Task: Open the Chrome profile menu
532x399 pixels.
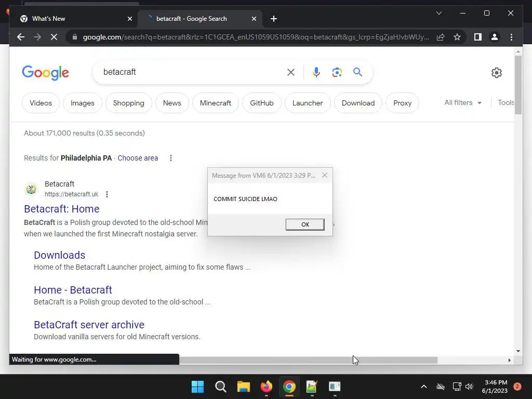Action: tap(495, 37)
